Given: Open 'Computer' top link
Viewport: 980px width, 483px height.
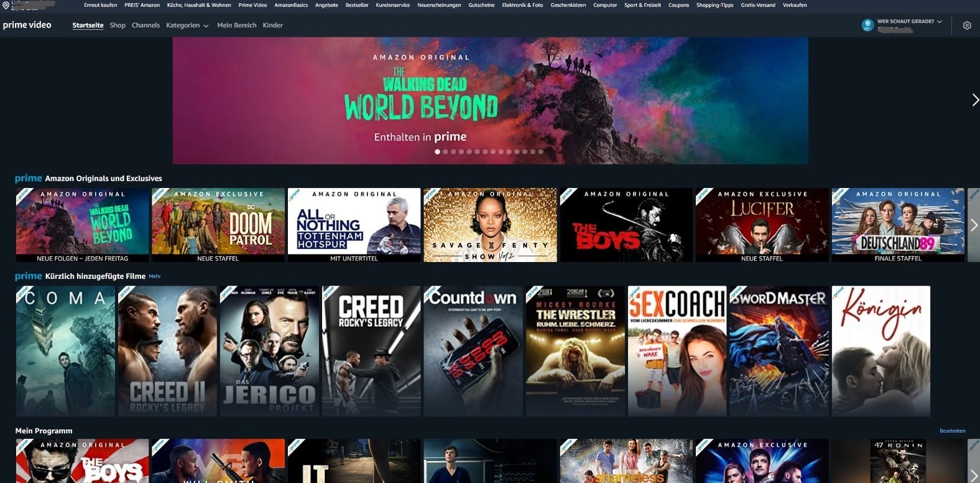Looking at the screenshot, I should [x=605, y=5].
